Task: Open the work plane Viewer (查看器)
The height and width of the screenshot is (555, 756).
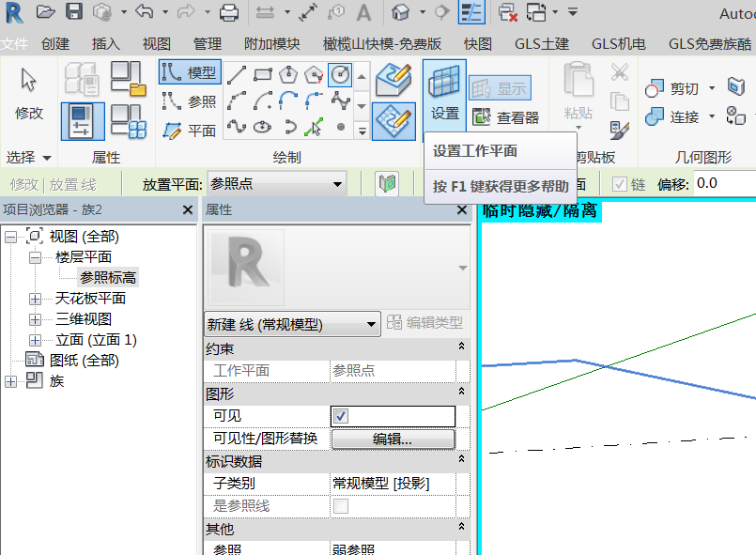Action: (505, 117)
